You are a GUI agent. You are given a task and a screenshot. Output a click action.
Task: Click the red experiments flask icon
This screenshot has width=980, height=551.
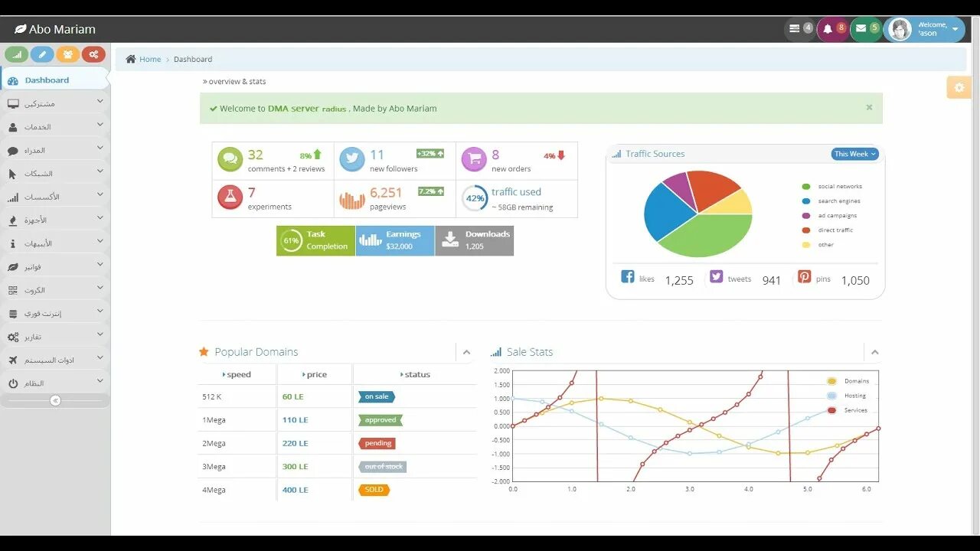click(x=230, y=197)
